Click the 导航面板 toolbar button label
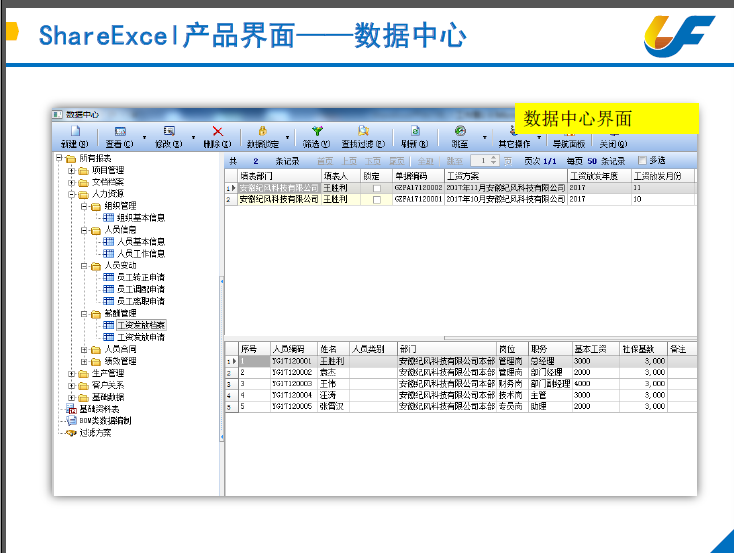The width and height of the screenshot is (734, 553). click(x=569, y=144)
